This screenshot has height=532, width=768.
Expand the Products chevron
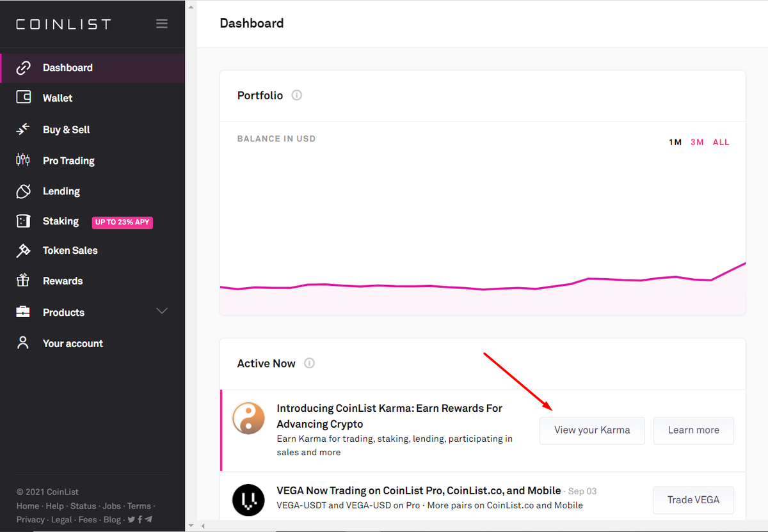tap(162, 311)
